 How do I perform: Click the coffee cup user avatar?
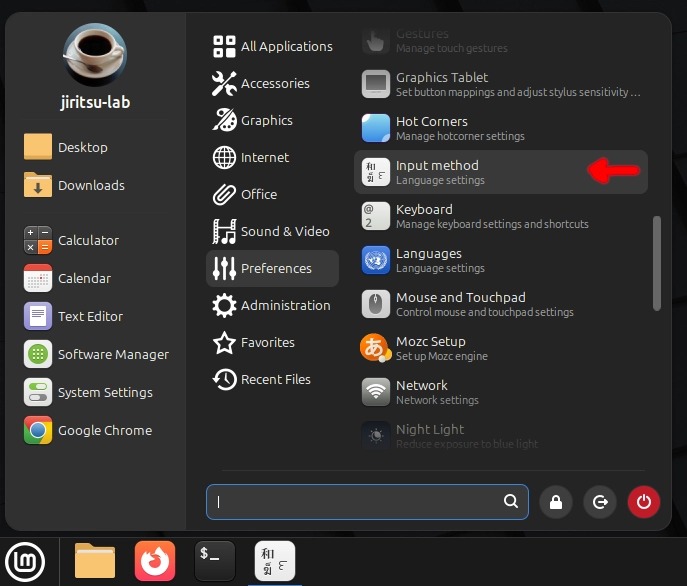pyautogui.click(x=95, y=55)
